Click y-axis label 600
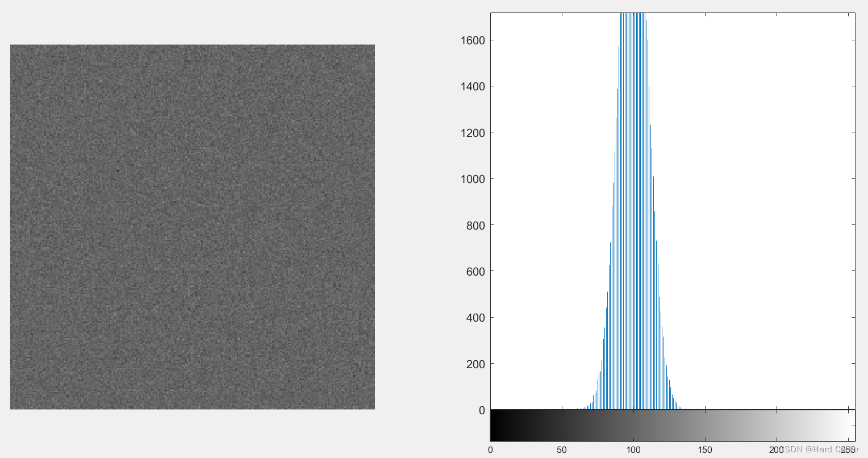 pos(476,272)
